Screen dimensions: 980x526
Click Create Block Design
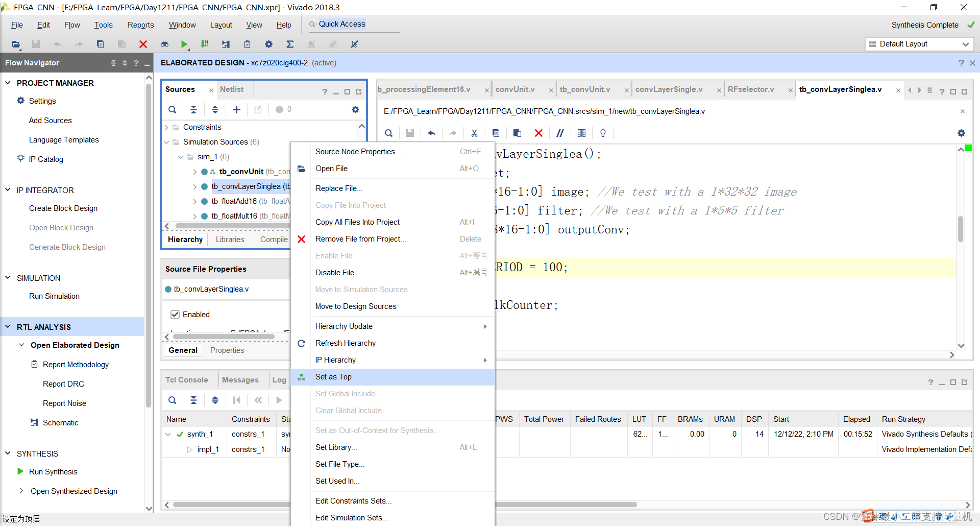coord(63,208)
